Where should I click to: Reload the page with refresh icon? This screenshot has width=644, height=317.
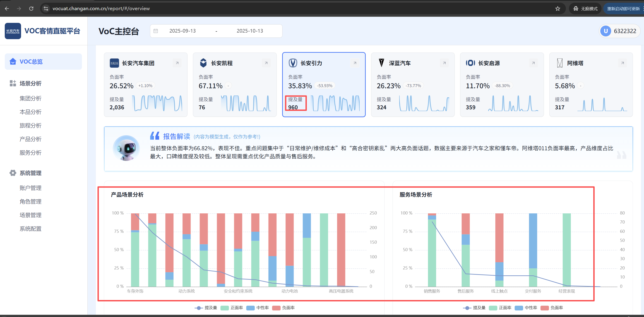click(31, 9)
